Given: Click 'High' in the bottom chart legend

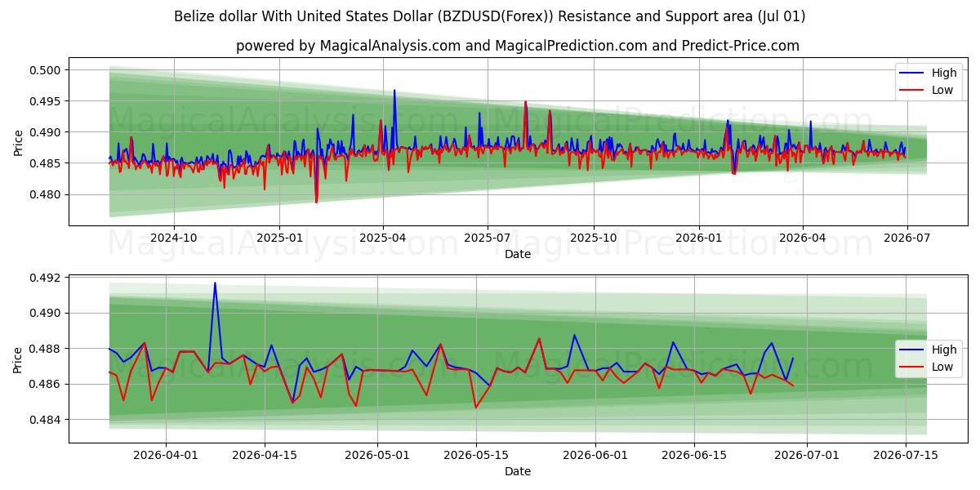Looking at the screenshot, I should click(943, 350).
